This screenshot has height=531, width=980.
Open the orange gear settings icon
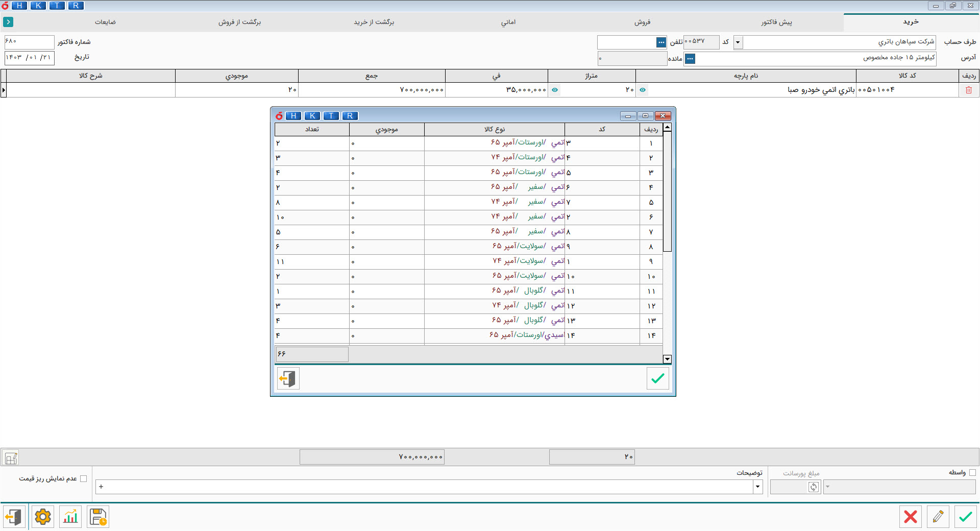[x=43, y=517]
